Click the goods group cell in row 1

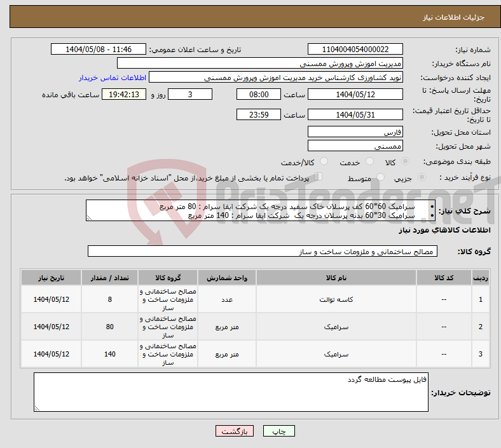(x=168, y=299)
